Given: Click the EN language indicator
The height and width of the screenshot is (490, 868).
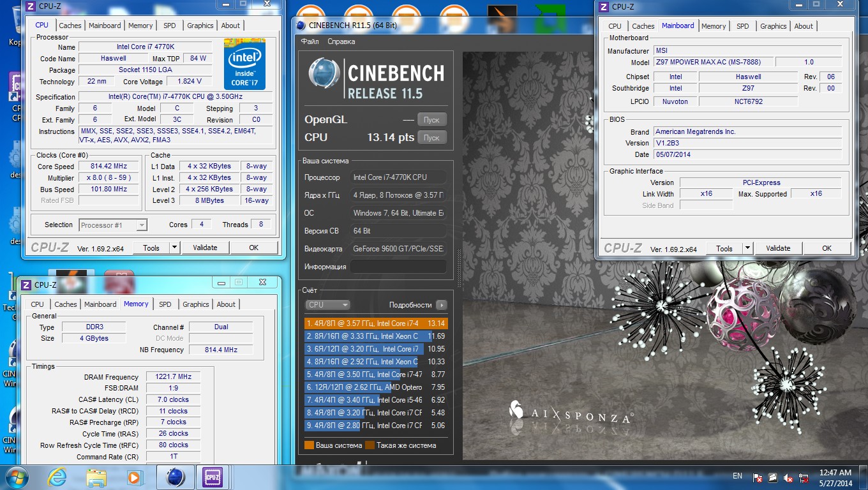Looking at the screenshot, I should click(737, 476).
